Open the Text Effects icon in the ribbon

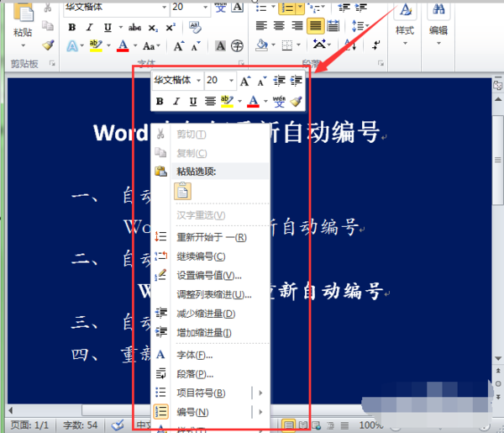pyautogui.click(x=72, y=46)
